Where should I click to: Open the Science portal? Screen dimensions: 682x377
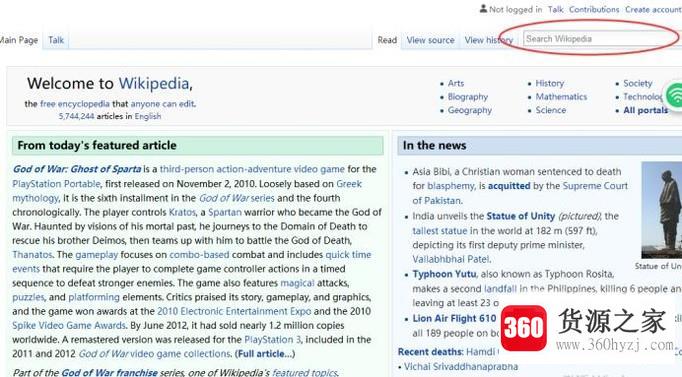(x=551, y=110)
